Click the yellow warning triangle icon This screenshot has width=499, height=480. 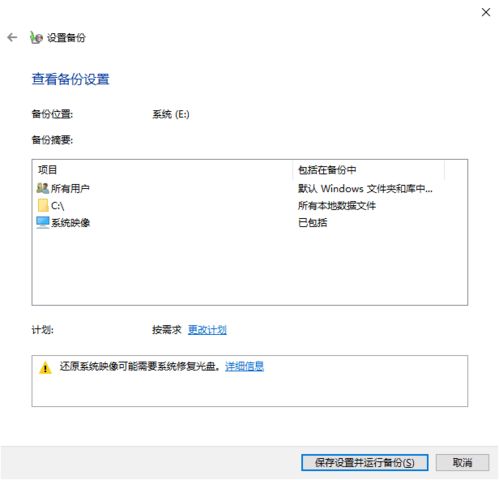[45, 368]
